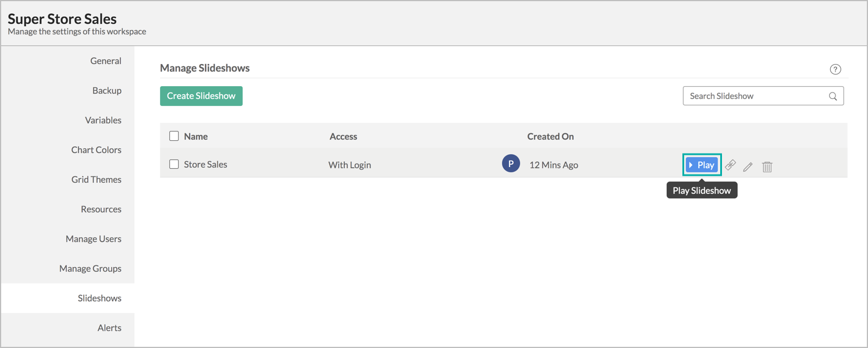Edit Store Sales slideshow pencil icon
Screen dimensions: 868x348
(748, 167)
